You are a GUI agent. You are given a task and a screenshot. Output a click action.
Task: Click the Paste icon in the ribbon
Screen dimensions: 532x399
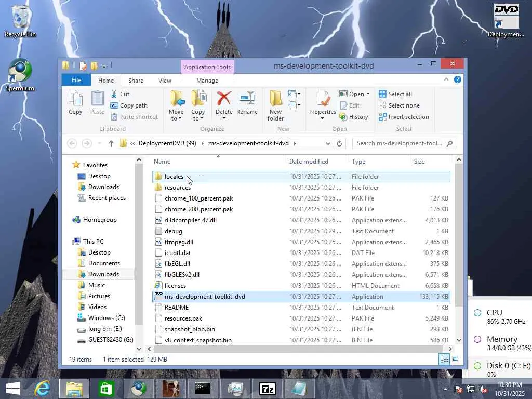(x=97, y=102)
